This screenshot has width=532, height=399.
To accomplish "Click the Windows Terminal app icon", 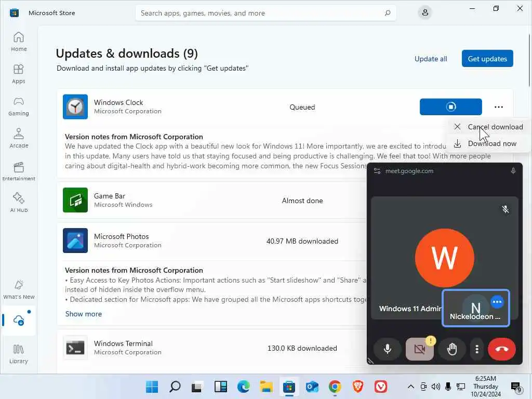I will point(75,348).
